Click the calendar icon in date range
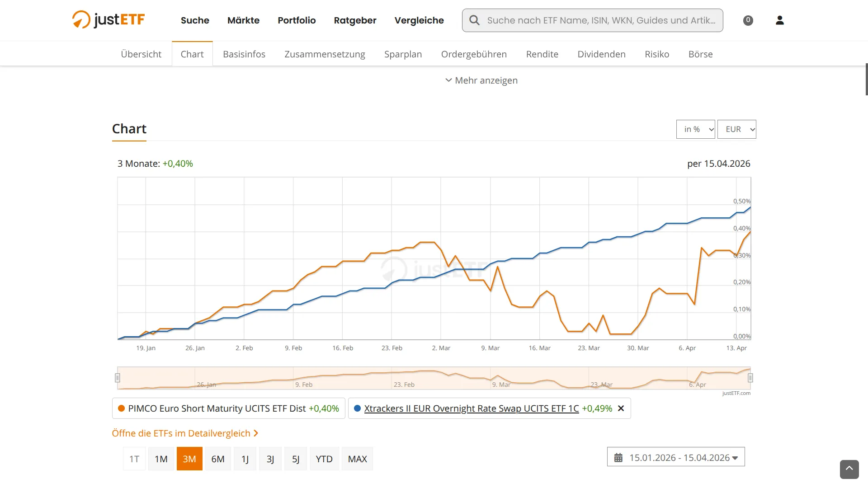Viewport: 868px width, 488px height. pos(618,458)
